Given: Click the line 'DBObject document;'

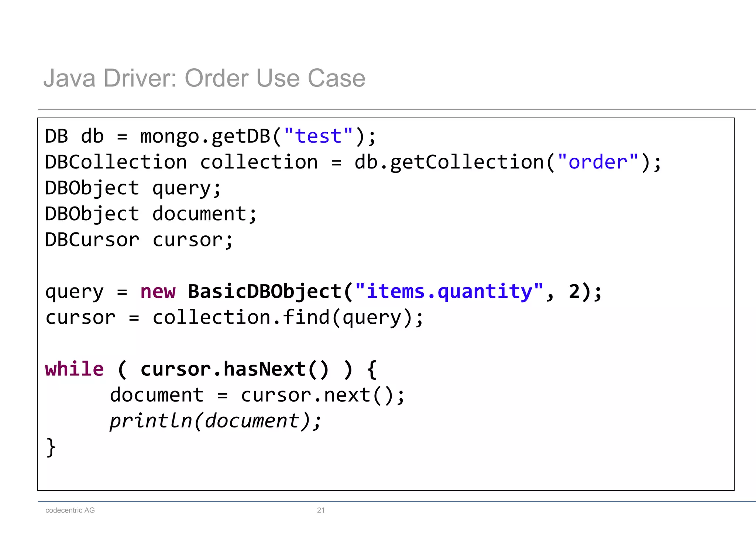Looking at the screenshot, I should [x=151, y=214].
